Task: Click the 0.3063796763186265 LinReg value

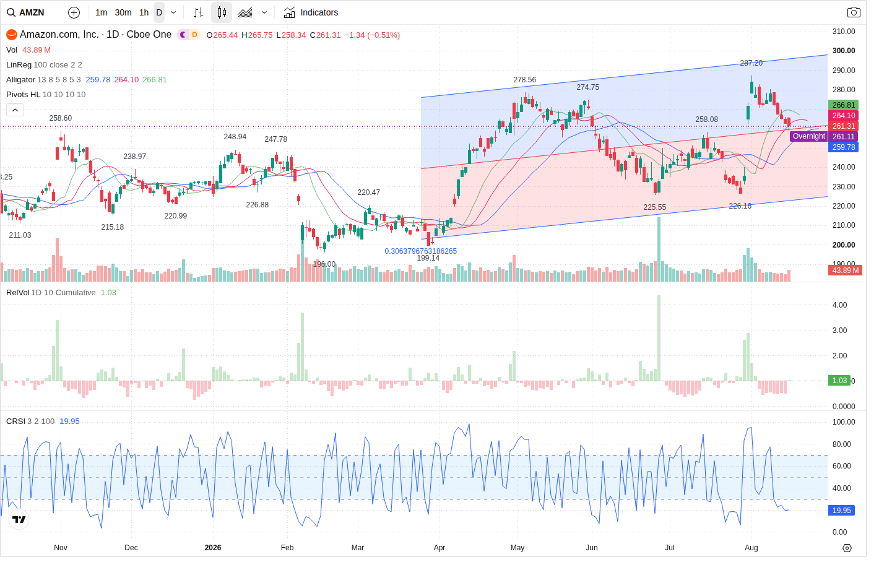Action: click(x=420, y=251)
